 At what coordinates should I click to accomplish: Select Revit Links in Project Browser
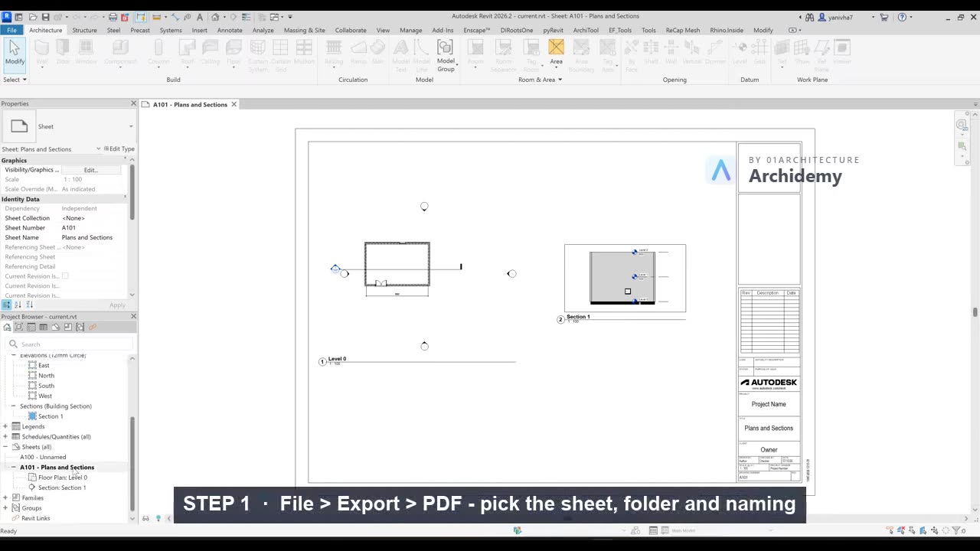coord(36,518)
